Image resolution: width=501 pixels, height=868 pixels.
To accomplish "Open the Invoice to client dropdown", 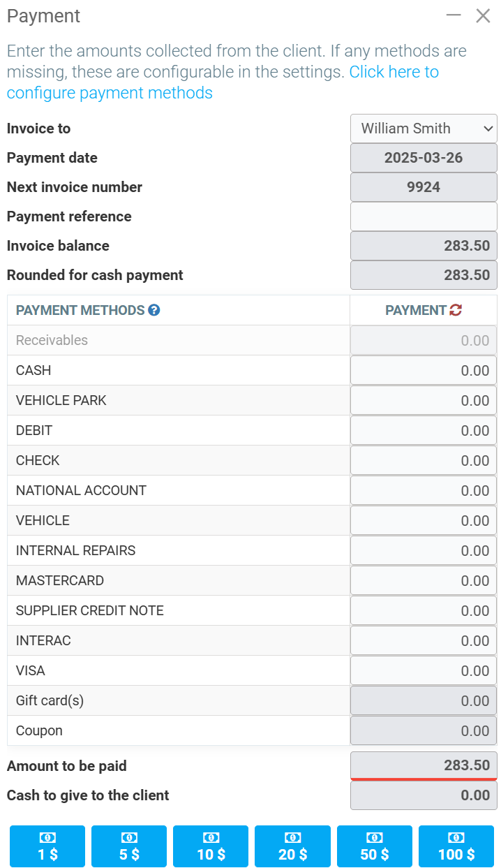I will click(x=424, y=128).
